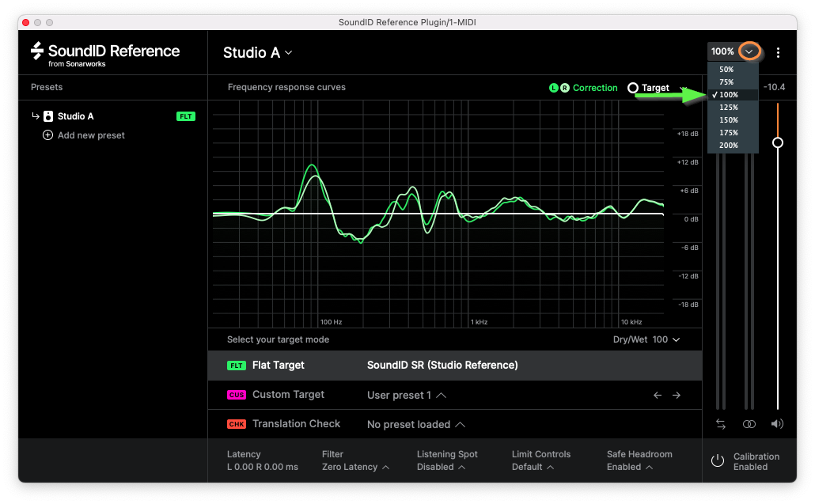Image resolution: width=815 pixels, height=504 pixels.
Task: Go to previous custom target preset arrow
Action: coord(658,396)
